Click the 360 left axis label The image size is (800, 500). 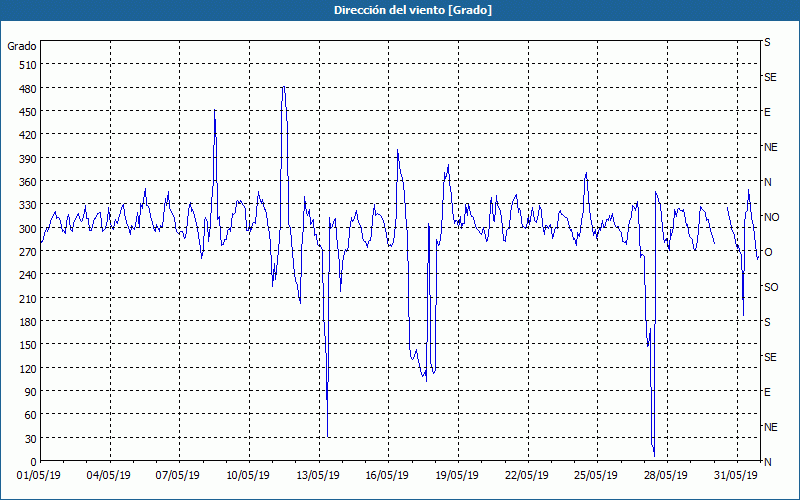[x=28, y=182]
